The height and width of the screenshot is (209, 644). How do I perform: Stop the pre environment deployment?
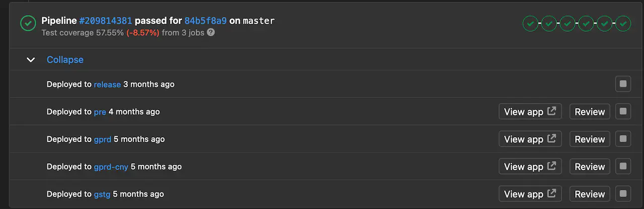click(623, 112)
